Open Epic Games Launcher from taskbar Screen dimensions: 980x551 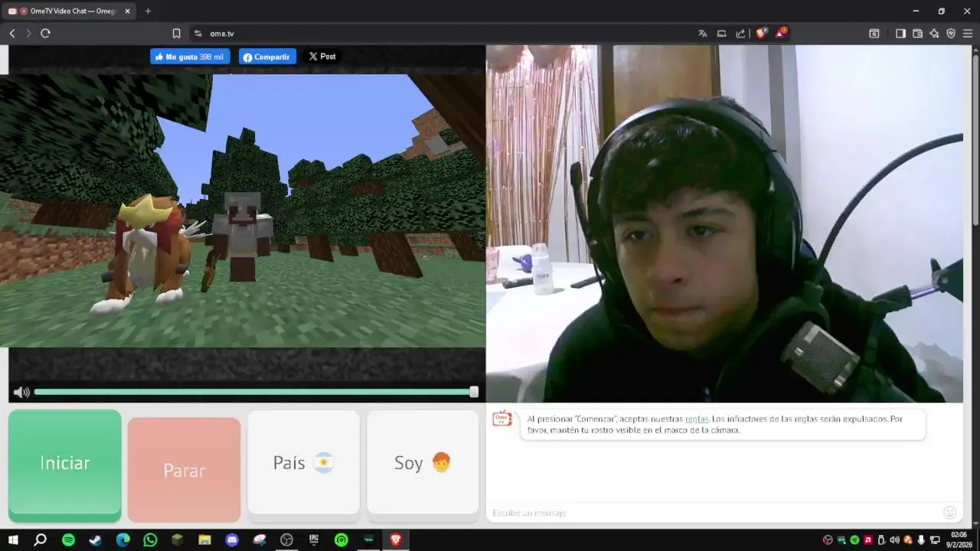314,540
